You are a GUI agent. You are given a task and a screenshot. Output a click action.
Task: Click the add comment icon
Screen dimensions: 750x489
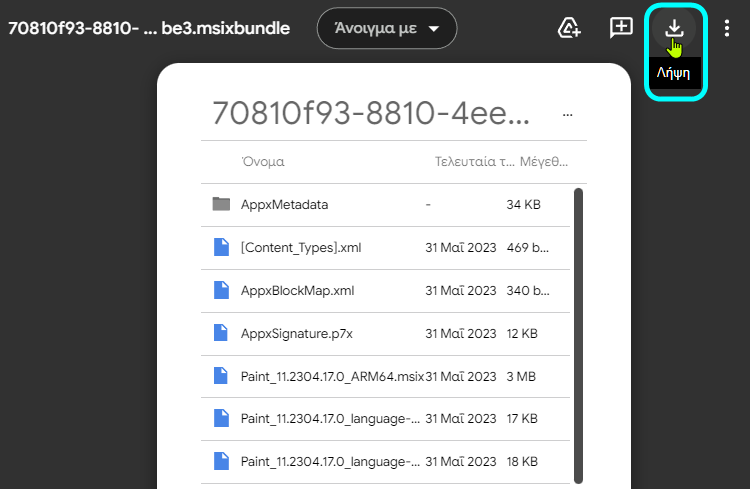click(621, 28)
